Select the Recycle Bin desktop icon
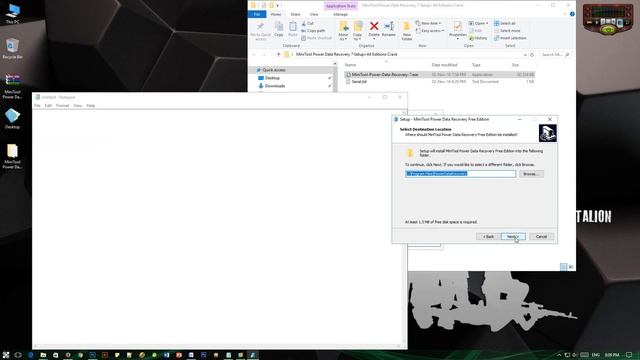Screen dimensions: 640x360 tap(13, 49)
